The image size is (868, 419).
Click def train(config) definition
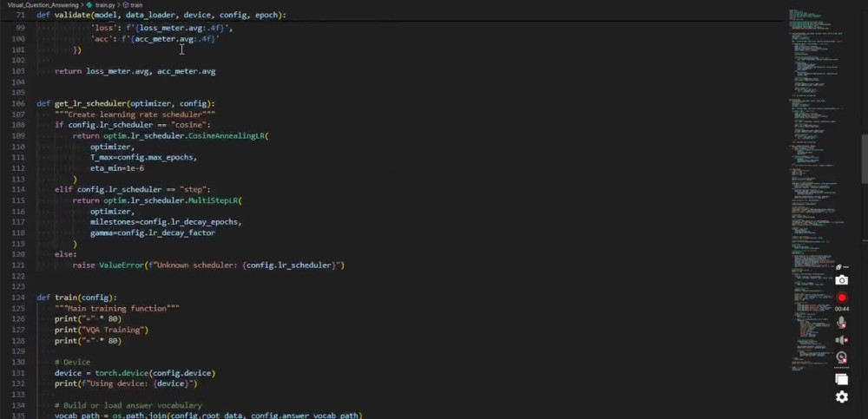(77, 298)
